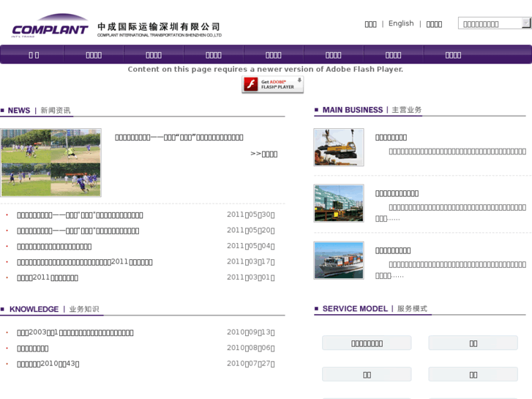532x399 pixels.
Task: Open the news item dated 2011-03-17
Action: pos(85,262)
